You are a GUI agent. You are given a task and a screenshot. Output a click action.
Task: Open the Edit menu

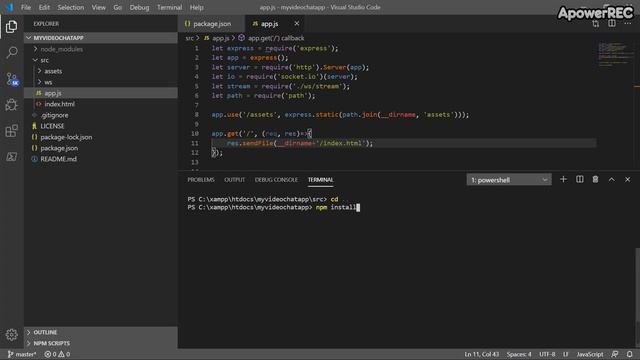(44, 7)
